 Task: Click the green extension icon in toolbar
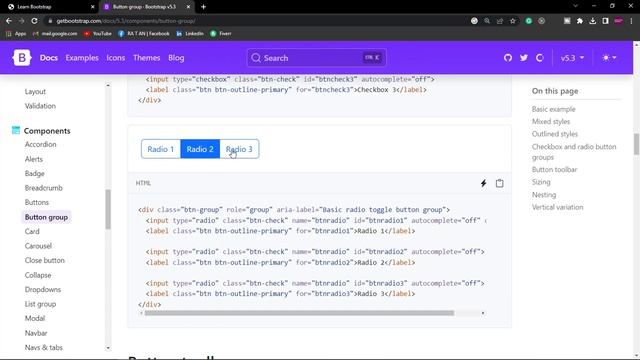tap(529, 21)
